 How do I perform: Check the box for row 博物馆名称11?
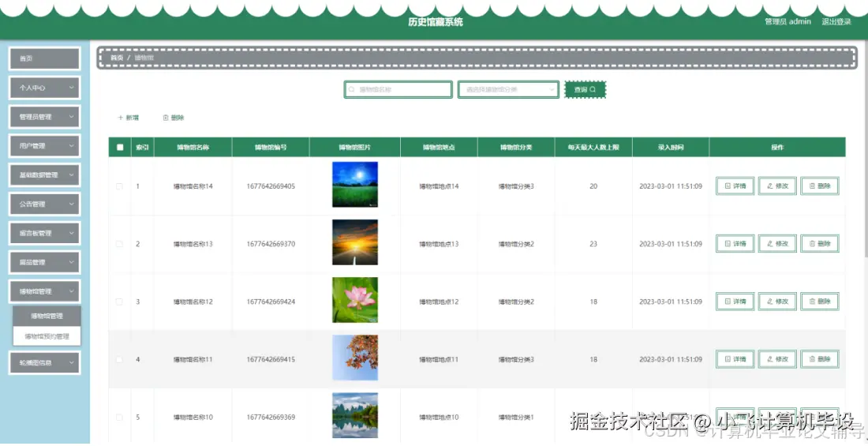pos(119,360)
